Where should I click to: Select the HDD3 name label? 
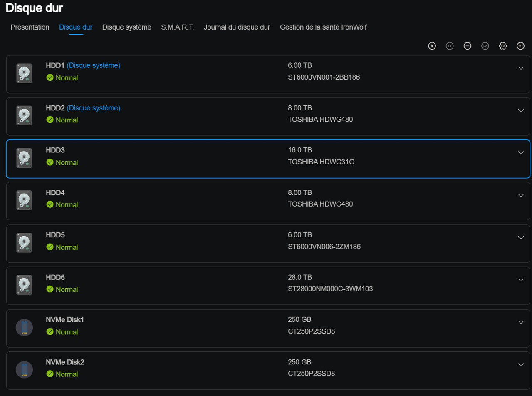tap(55, 150)
